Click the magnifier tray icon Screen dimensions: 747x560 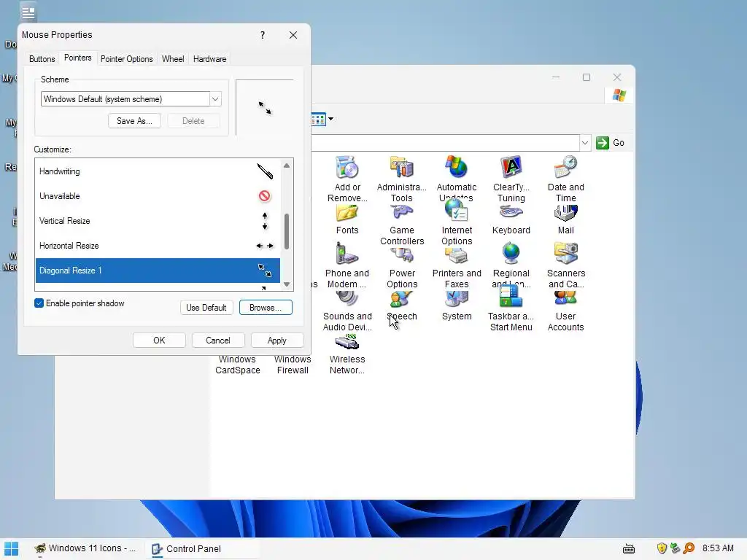689,548
